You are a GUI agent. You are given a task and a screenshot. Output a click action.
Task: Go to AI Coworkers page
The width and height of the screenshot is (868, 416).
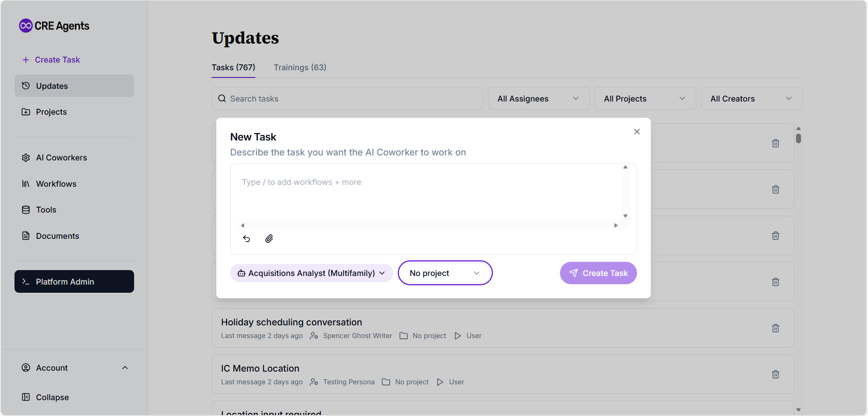[x=61, y=158]
